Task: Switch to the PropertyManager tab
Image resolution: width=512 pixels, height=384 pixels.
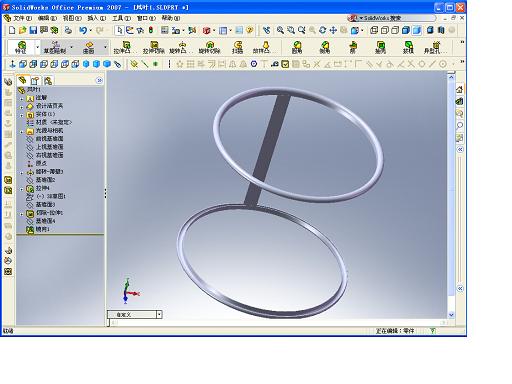Action: click(x=35, y=80)
